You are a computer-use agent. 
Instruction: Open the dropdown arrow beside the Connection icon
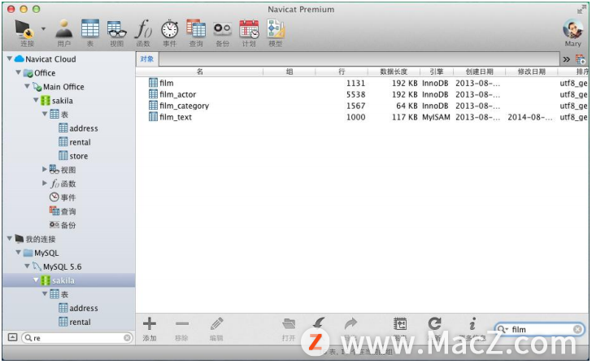click(43, 28)
